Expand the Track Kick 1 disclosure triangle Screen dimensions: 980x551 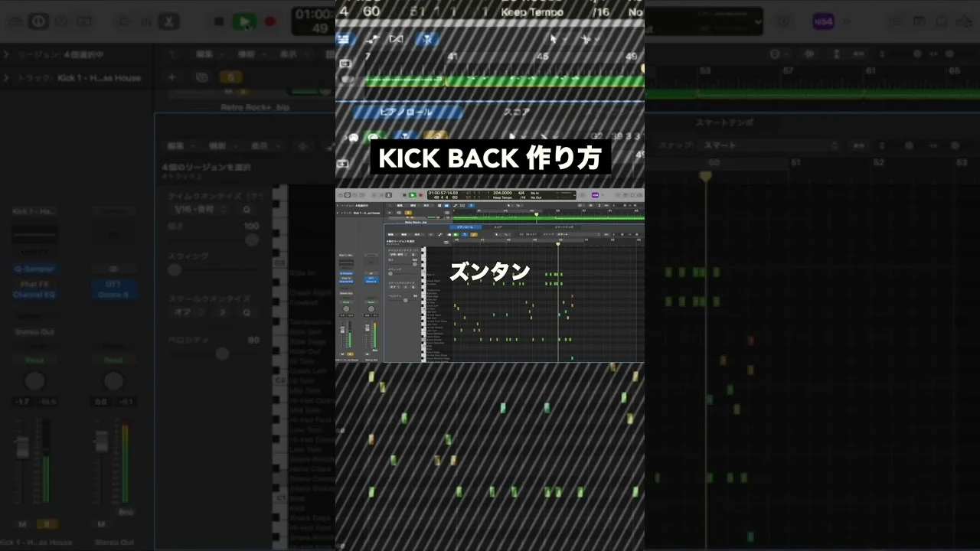[x=6, y=78]
